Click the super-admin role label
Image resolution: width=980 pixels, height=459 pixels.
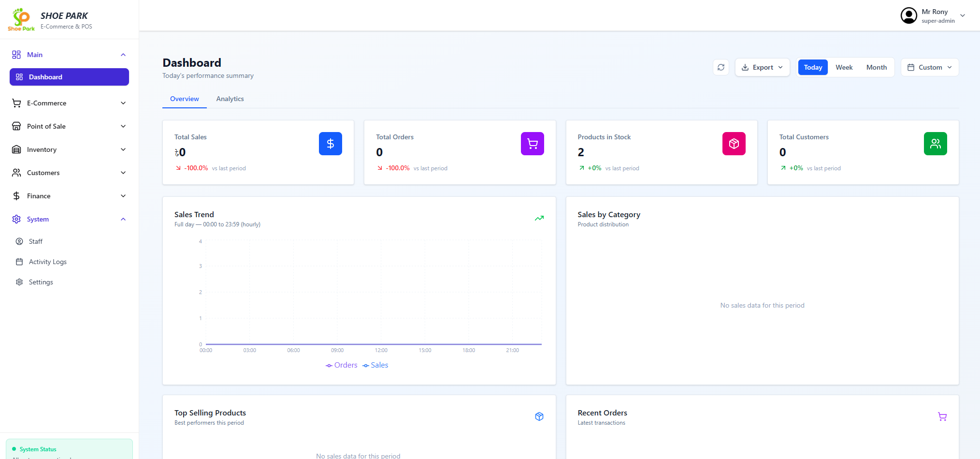(x=938, y=21)
